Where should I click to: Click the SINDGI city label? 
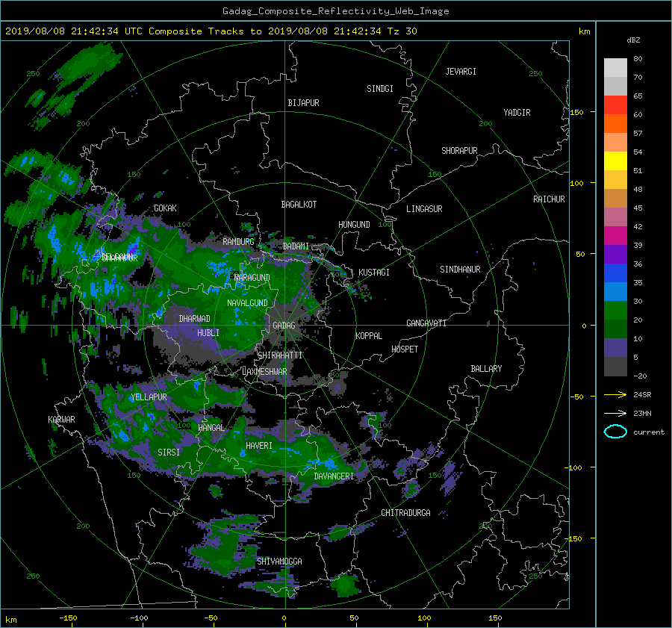click(380, 89)
